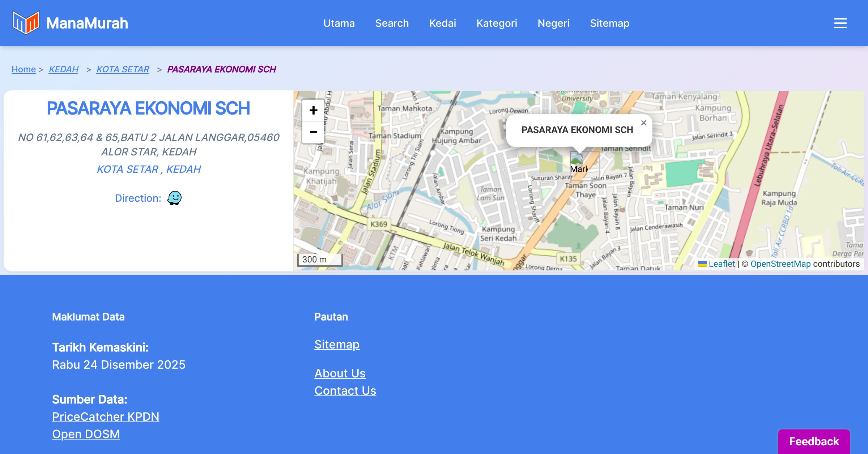The width and height of the screenshot is (868, 454).
Task: Zoom out on the map
Action: click(x=313, y=132)
